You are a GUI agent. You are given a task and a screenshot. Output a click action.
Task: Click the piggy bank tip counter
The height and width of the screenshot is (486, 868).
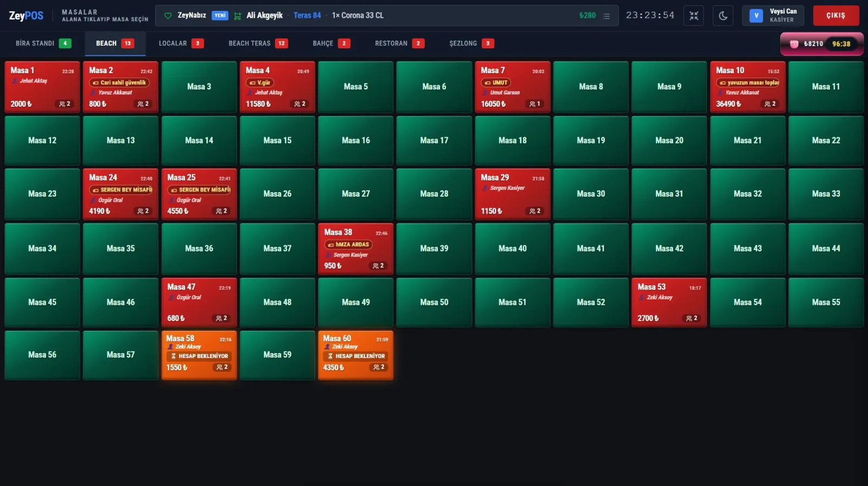pos(822,44)
